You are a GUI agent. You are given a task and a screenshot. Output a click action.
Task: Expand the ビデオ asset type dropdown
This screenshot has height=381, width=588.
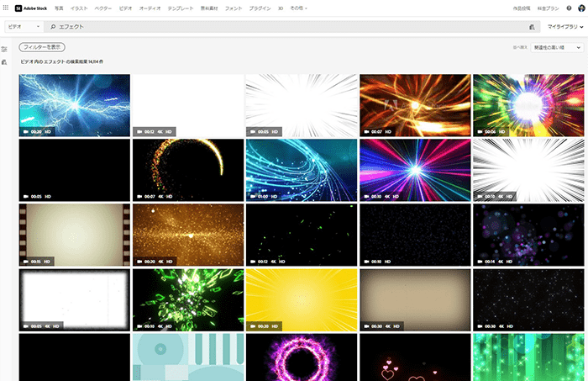pos(24,27)
